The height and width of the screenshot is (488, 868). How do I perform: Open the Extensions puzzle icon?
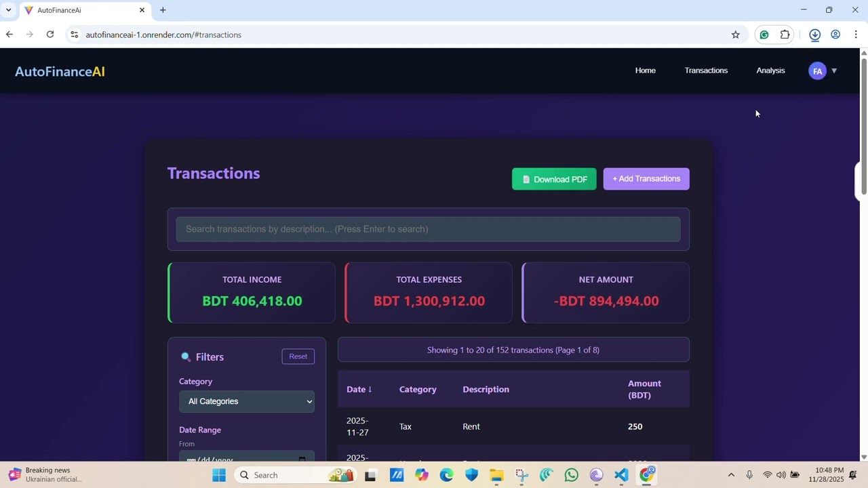pyautogui.click(x=785, y=35)
